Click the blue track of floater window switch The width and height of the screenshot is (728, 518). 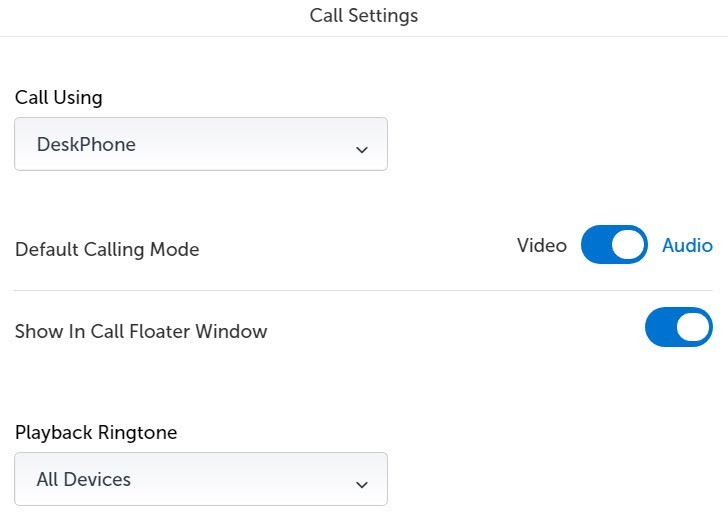point(661,327)
